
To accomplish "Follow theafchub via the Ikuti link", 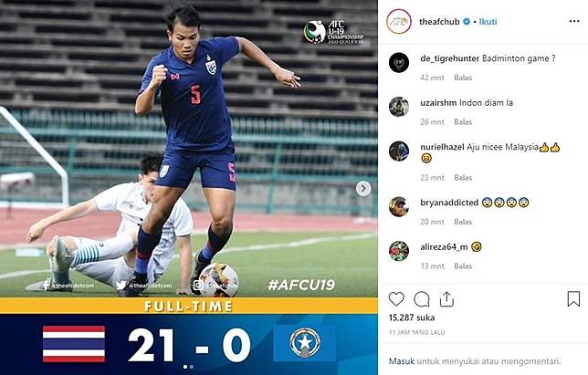I will (x=488, y=22).
